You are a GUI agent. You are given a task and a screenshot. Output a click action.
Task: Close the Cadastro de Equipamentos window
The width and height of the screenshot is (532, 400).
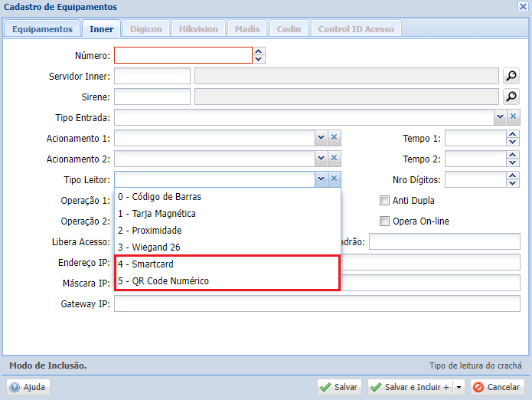[523, 6]
